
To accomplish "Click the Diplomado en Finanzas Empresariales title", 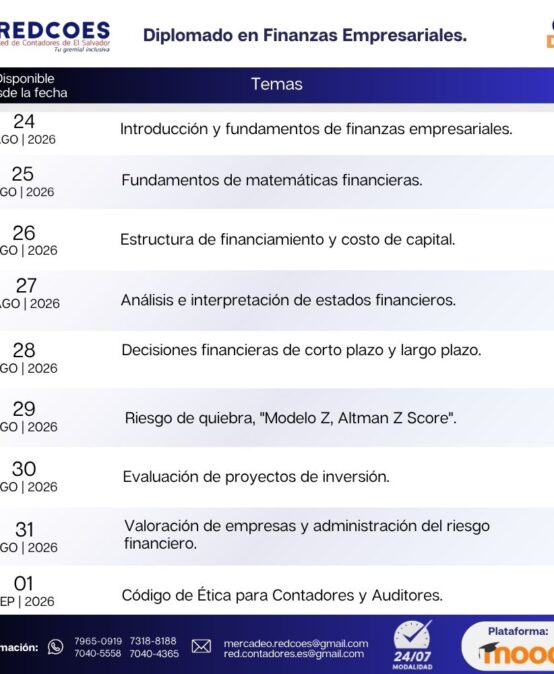I will [x=305, y=35].
